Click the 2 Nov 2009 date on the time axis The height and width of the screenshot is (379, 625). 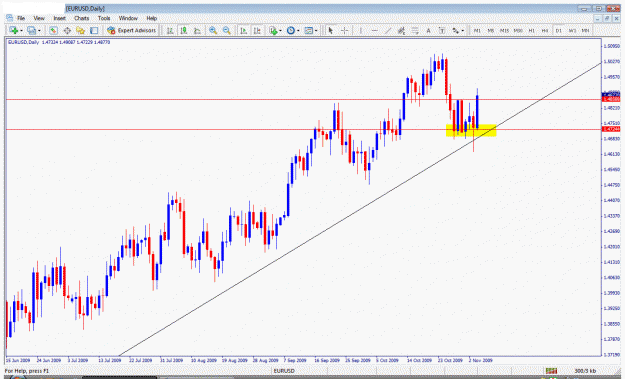[x=480, y=360]
